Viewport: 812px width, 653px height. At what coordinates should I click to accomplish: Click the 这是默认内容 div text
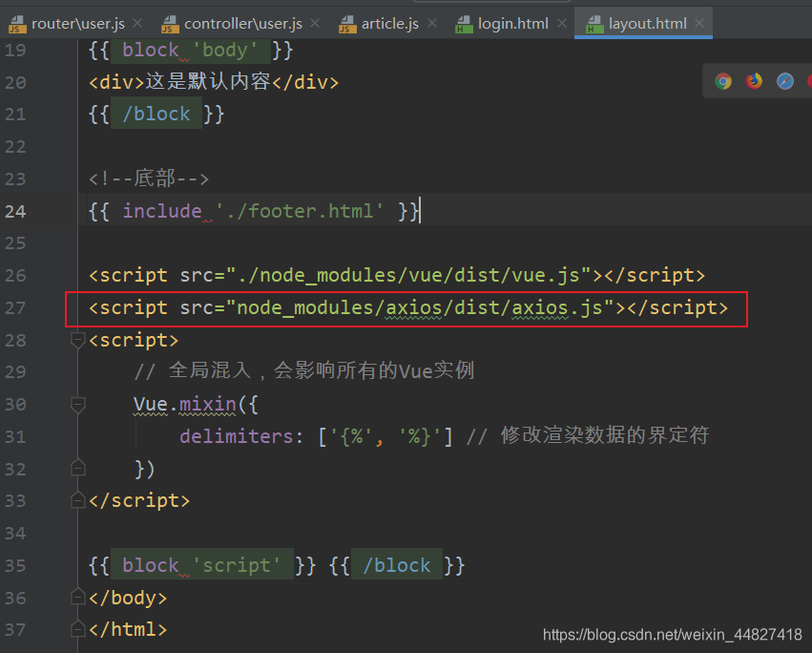point(208,81)
